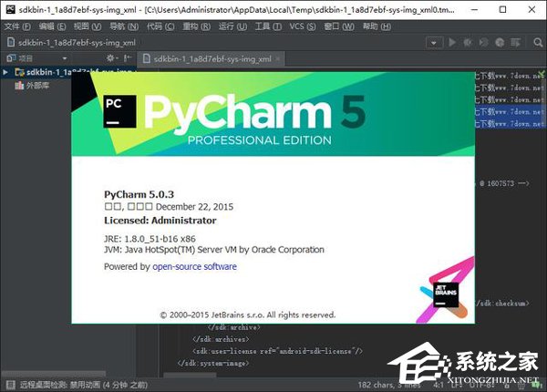Image resolution: width=547 pixels, height=392 pixels.
Task: Click the project panel horizontal scrollbar
Action: (x=54, y=374)
